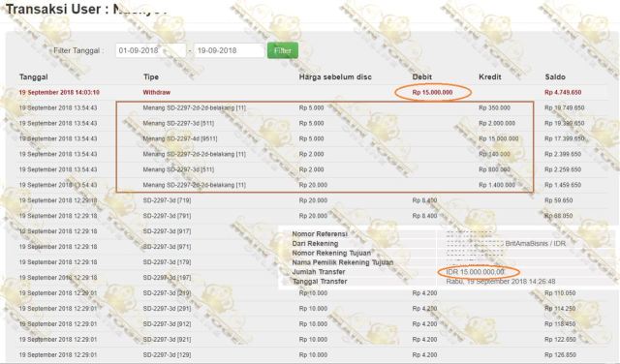Click the Rp 4.749.650 saldo value
The height and width of the screenshot is (364, 620).
point(563,93)
